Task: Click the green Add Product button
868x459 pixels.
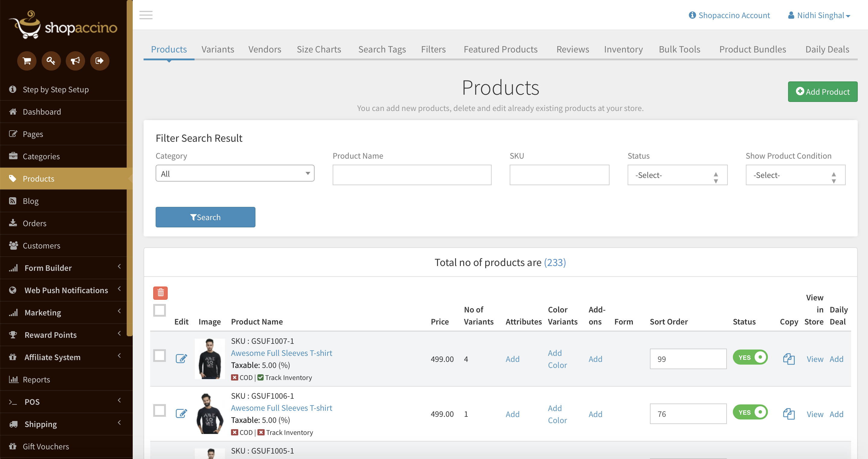Action: point(822,92)
